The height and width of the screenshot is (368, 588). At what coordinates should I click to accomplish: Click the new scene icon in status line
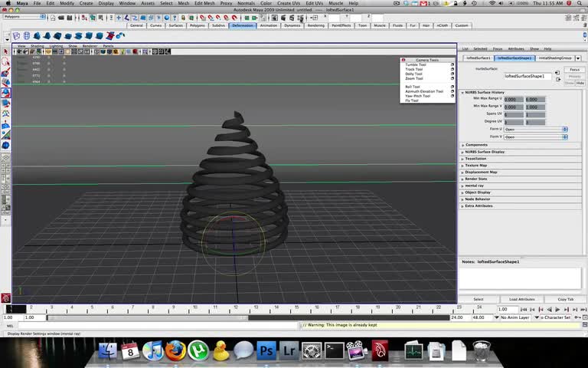(53, 18)
